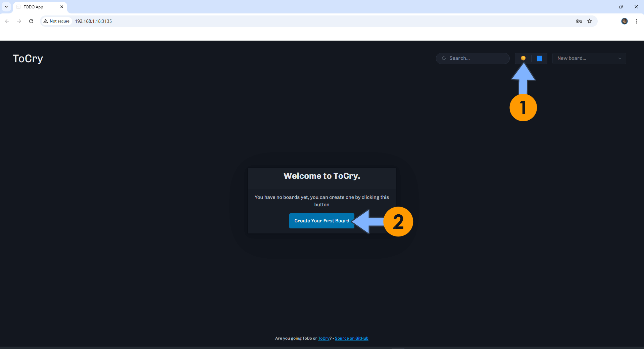
Task: View Not secure site information
Action: (x=56, y=21)
